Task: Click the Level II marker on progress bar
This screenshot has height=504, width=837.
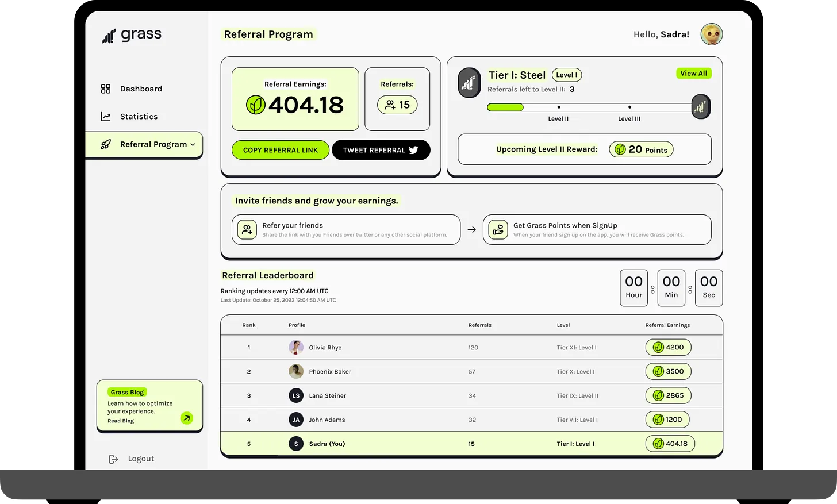Action: (x=559, y=107)
